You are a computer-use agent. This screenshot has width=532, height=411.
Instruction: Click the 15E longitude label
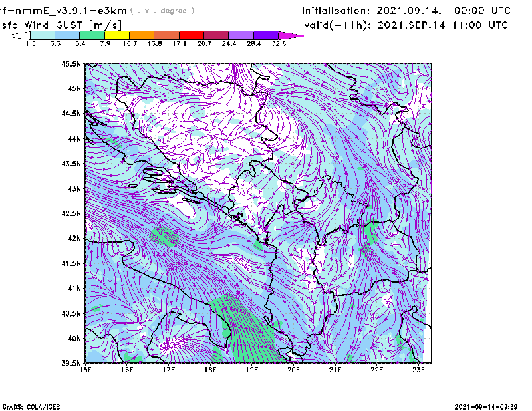point(85,370)
